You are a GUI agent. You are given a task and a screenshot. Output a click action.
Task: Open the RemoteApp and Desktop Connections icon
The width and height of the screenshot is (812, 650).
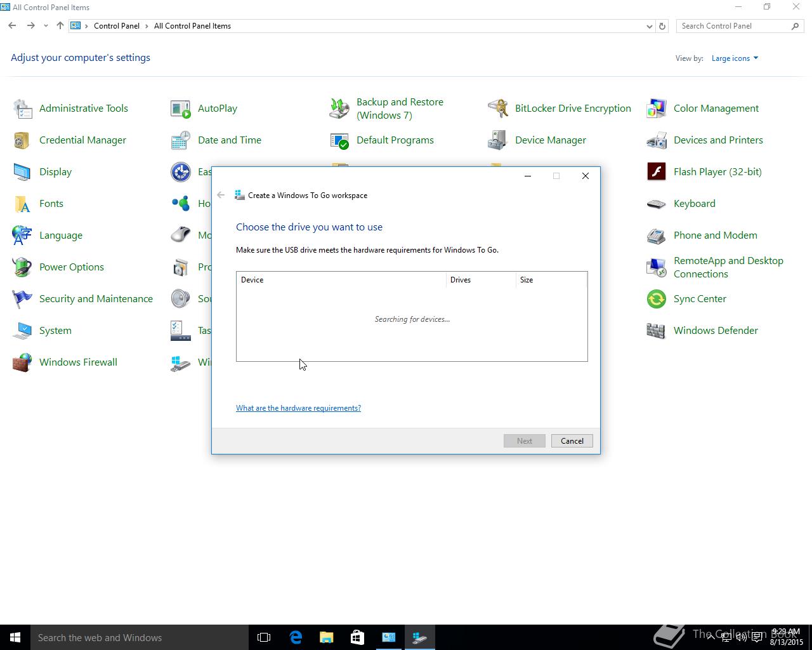[x=657, y=267]
